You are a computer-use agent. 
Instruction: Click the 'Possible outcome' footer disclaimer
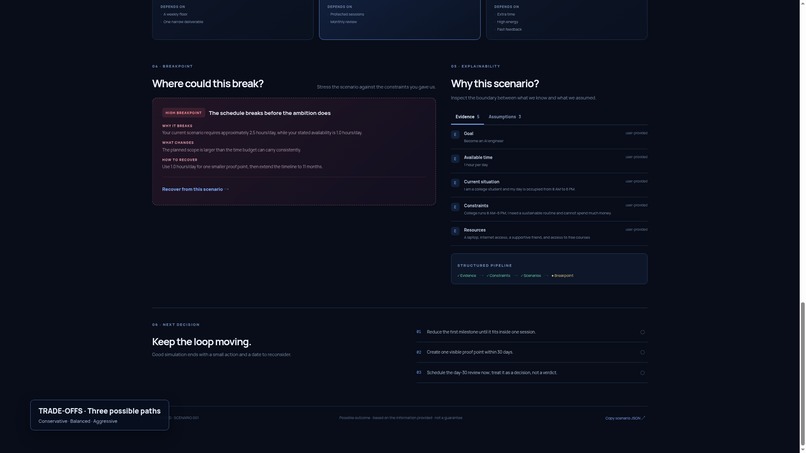(x=400, y=418)
